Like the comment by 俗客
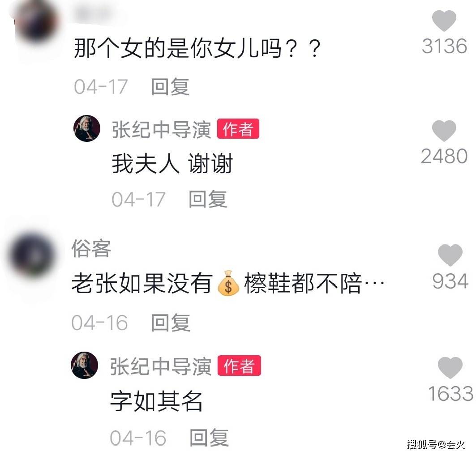476x455 pixels. coord(450,255)
